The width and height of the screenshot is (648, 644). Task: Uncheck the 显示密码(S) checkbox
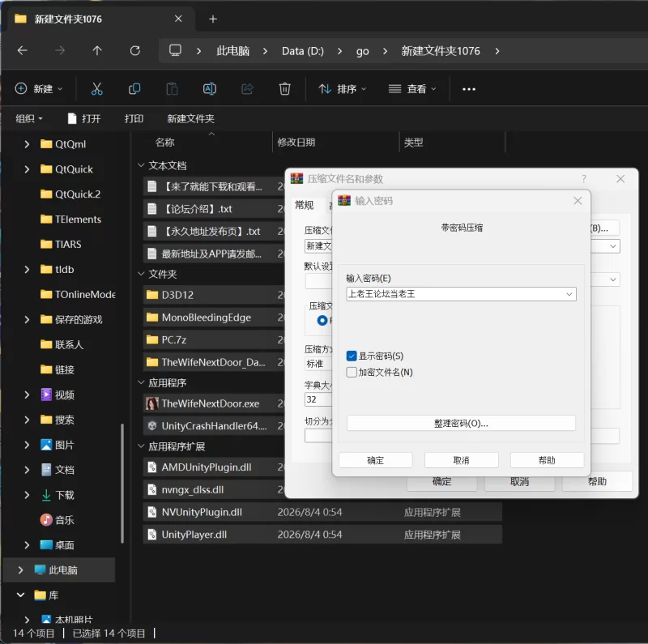352,356
